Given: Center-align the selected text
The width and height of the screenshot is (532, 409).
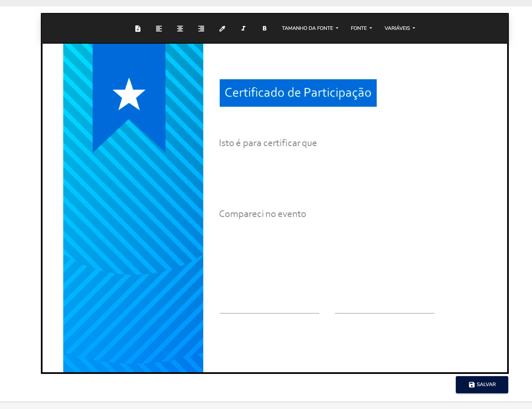Looking at the screenshot, I should click(180, 28).
